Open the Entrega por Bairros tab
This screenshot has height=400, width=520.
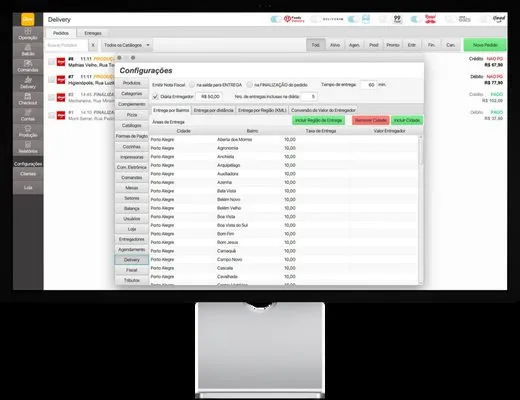pyautogui.click(x=171, y=110)
